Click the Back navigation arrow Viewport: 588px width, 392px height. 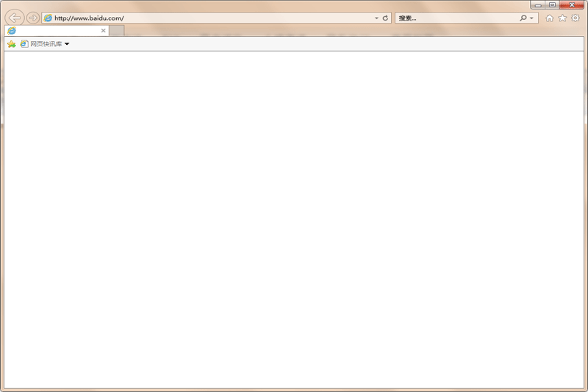[x=15, y=18]
